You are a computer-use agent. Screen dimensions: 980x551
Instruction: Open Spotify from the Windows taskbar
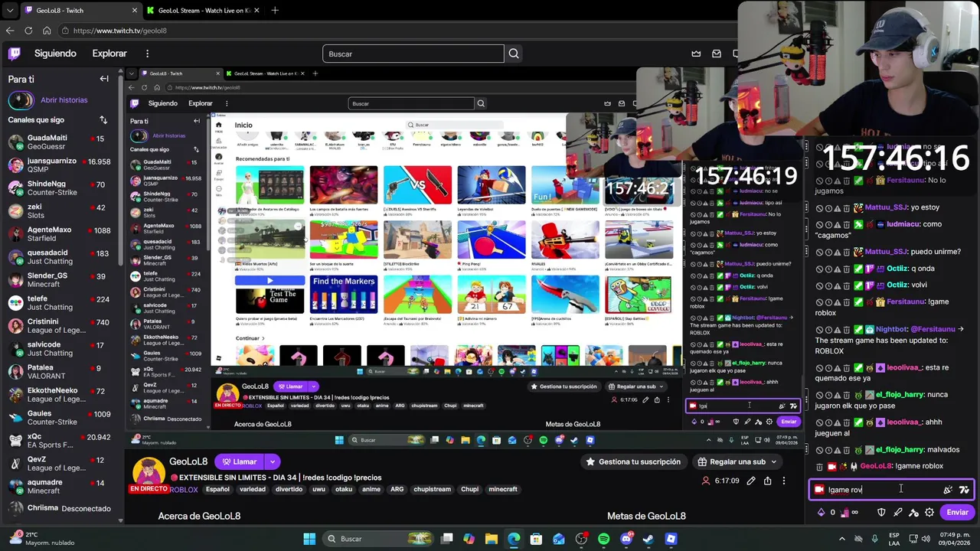tap(604, 539)
